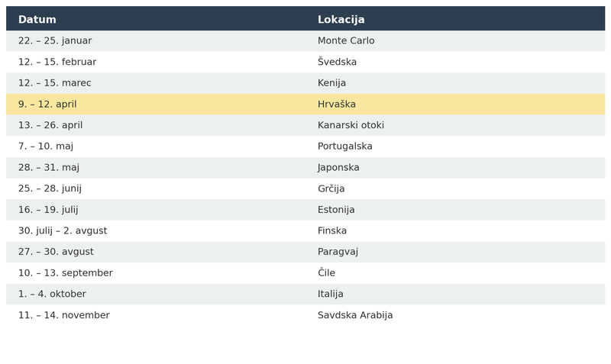Image resolution: width=611 pixels, height=364 pixels.
Task: Click the Datum column header
Action: click(x=156, y=19)
